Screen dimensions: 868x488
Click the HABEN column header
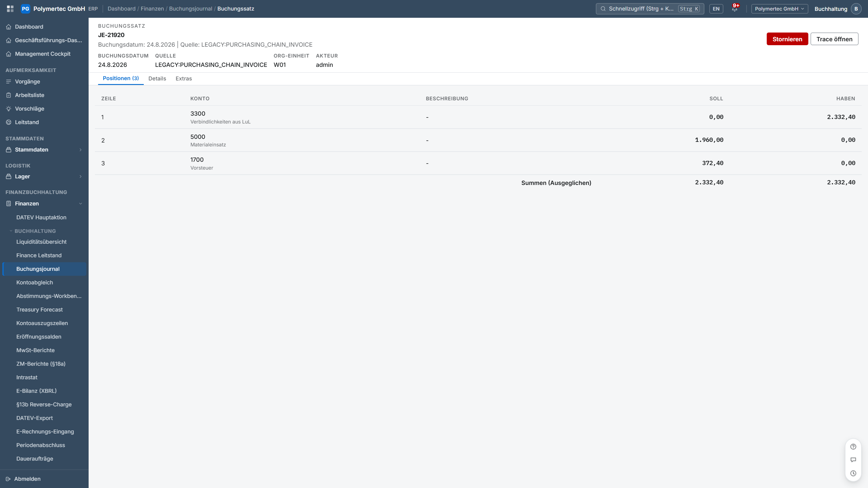(x=845, y=98)
